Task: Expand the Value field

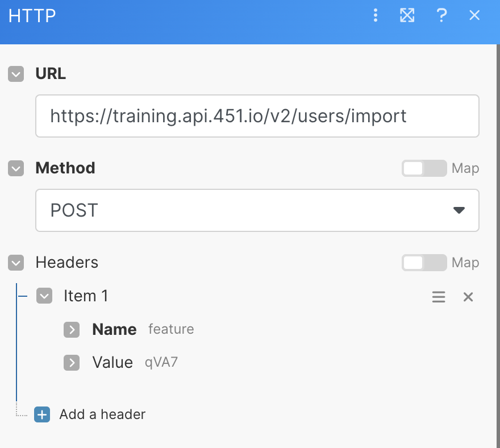Action: coord(72,362)
